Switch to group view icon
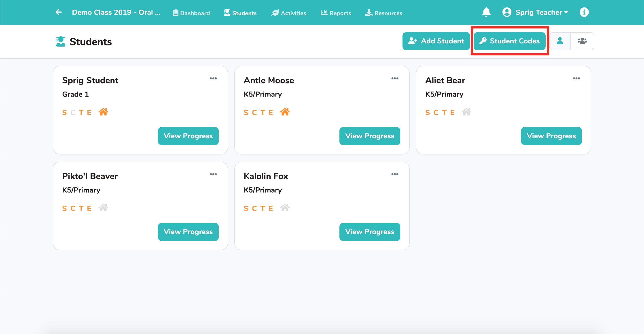Screen dimensions: 644x334 [x=582, y=41]
